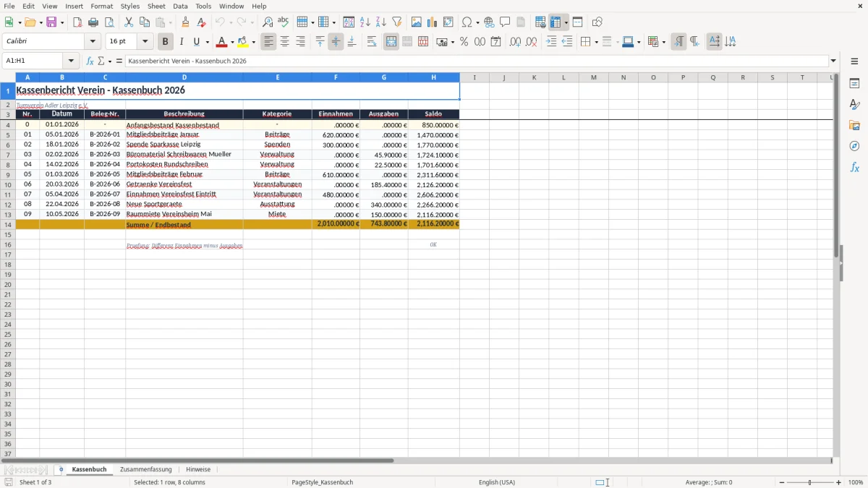Image resolution: width=868 pixels, height=488 pixels.
Task: Insert a hyperlink
Action: point(489,22)
